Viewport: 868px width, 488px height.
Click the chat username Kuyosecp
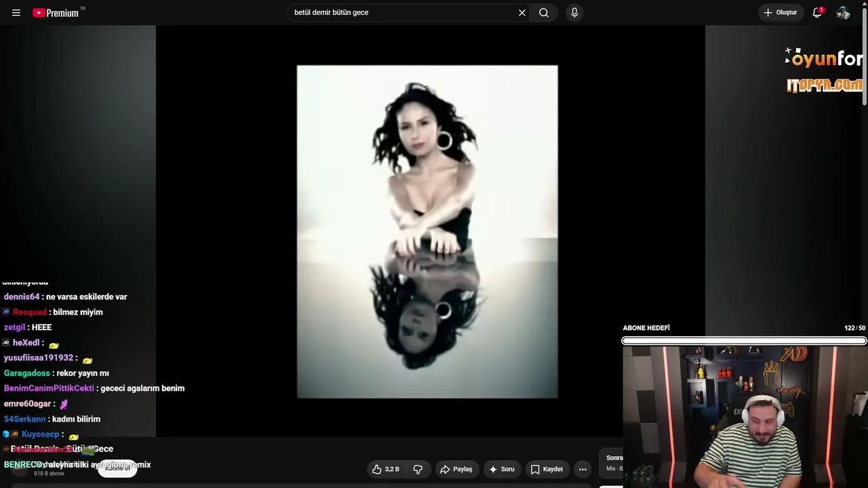[41, 434]
